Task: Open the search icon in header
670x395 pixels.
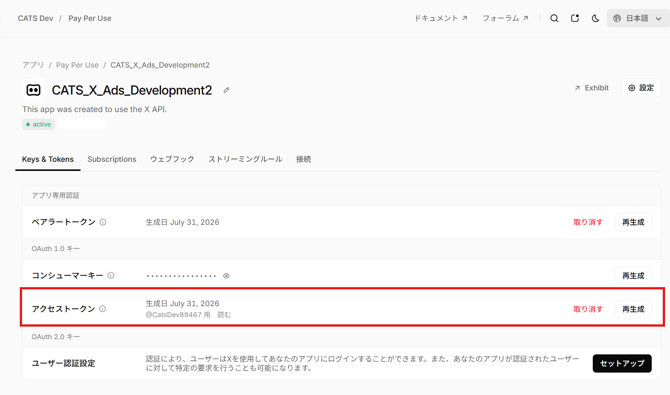Action: tap(554, 18)
